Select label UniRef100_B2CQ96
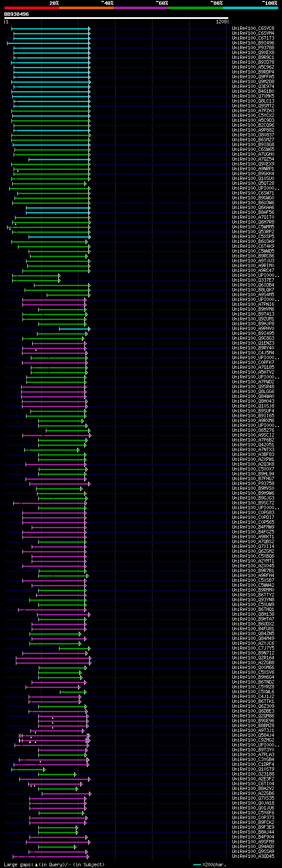The width and height of the screenshot is (282, 868). (253, 125)
